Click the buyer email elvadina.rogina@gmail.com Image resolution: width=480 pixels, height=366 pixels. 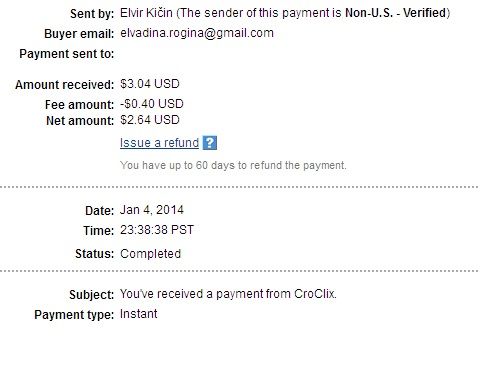(x=197, y=33)
